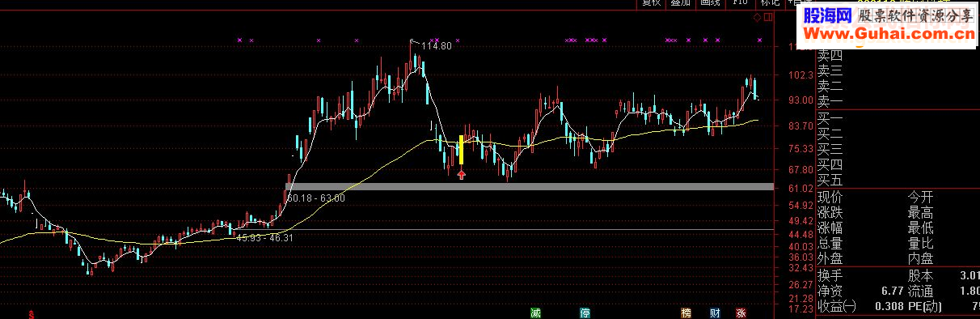
Task: Click the gray 60.18-63.00 gap zone band
Action: [x=530, y=187]
